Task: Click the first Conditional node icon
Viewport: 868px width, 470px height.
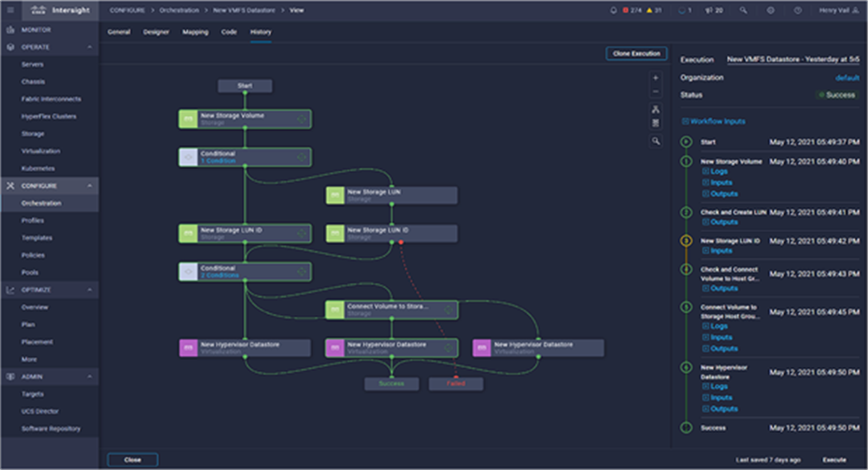Action: tap(188, 157)
